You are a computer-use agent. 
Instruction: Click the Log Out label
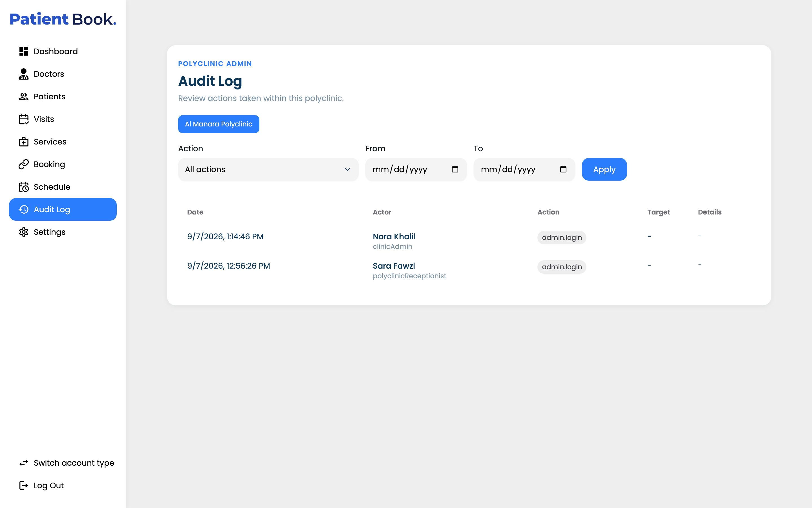click(49, 485)
